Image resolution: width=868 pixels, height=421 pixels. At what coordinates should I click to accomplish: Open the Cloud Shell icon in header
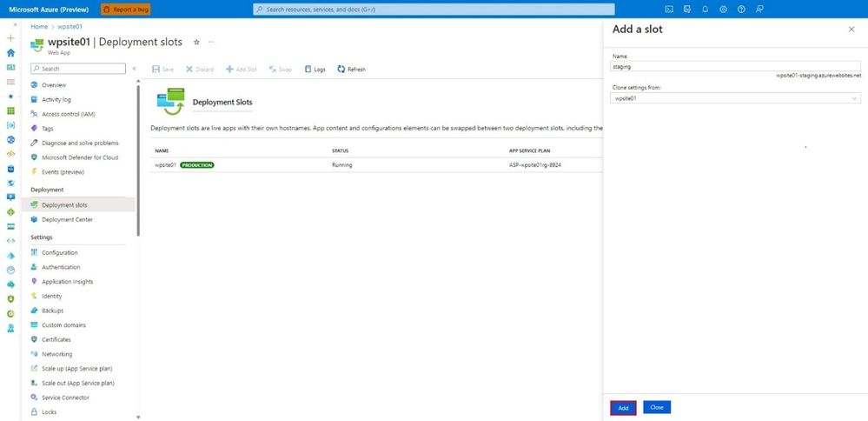point(669,9)
